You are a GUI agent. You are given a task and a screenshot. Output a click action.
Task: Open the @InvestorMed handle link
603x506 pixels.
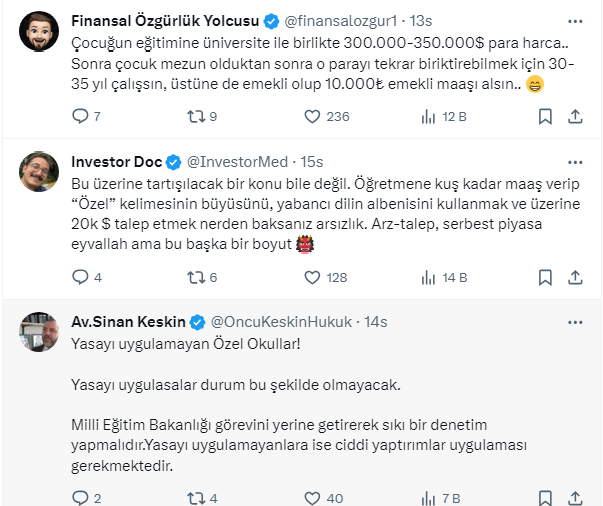(237, 161)
